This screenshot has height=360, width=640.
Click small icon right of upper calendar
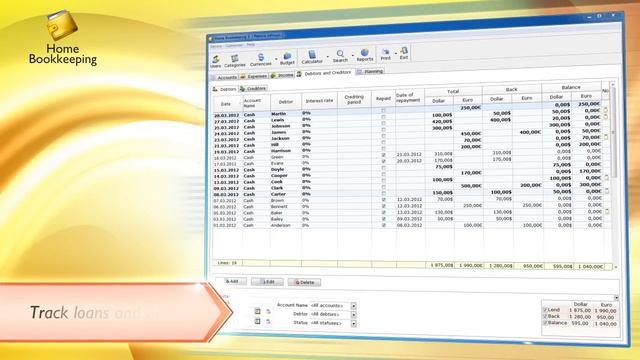[268, 311]
